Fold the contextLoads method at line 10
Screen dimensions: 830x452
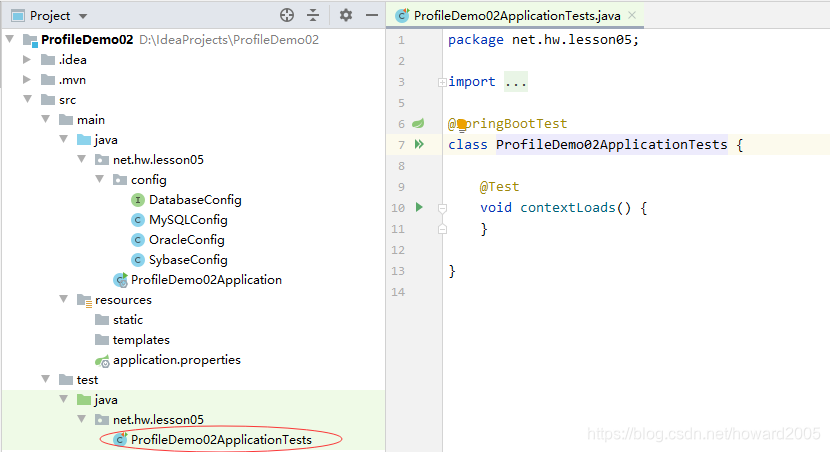click(443, 208)
